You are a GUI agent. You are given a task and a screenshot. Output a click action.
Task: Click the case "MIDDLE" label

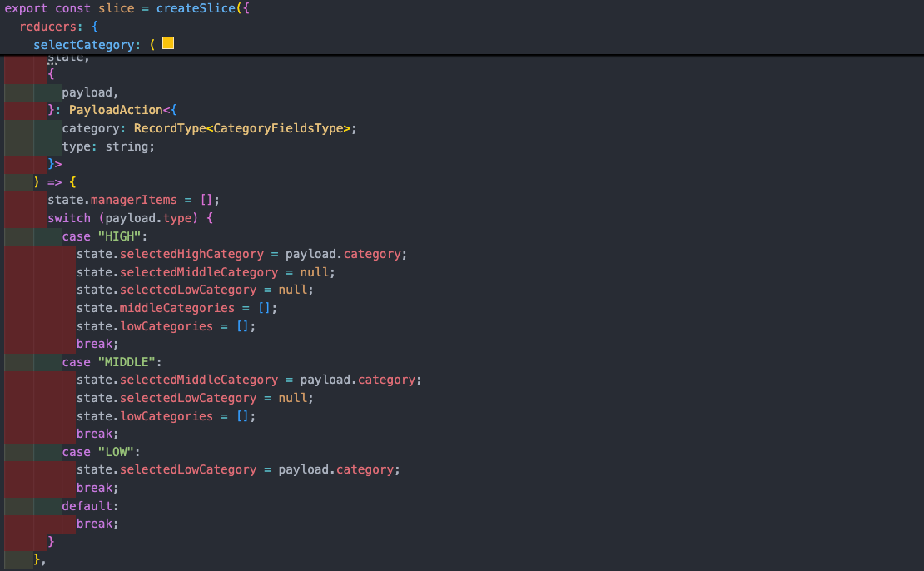112,362
